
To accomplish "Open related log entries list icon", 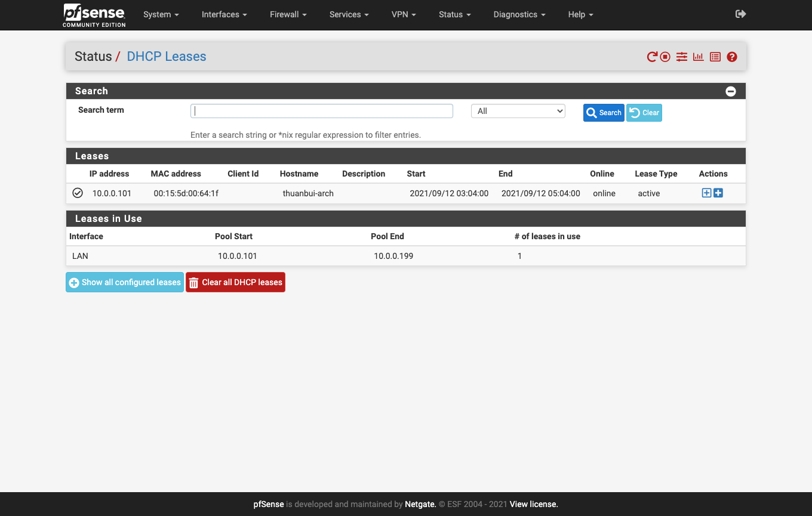I will point(715,57).
